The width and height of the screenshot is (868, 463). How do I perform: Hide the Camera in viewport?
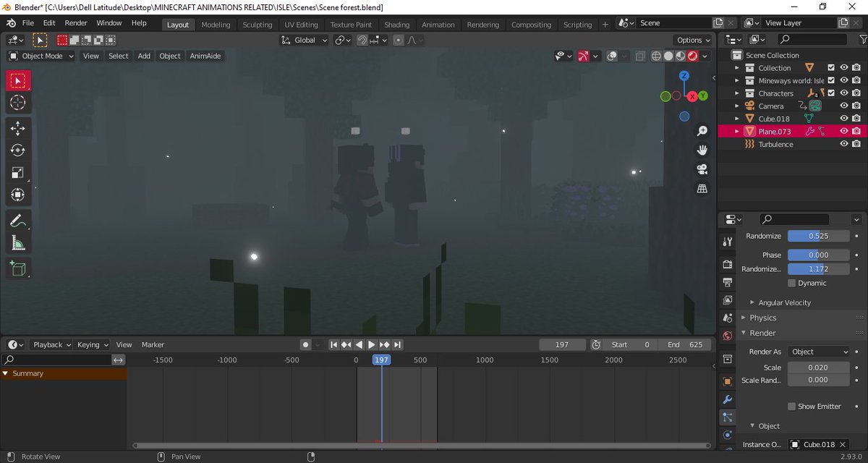pyautogui.click(x=843, y=106)
